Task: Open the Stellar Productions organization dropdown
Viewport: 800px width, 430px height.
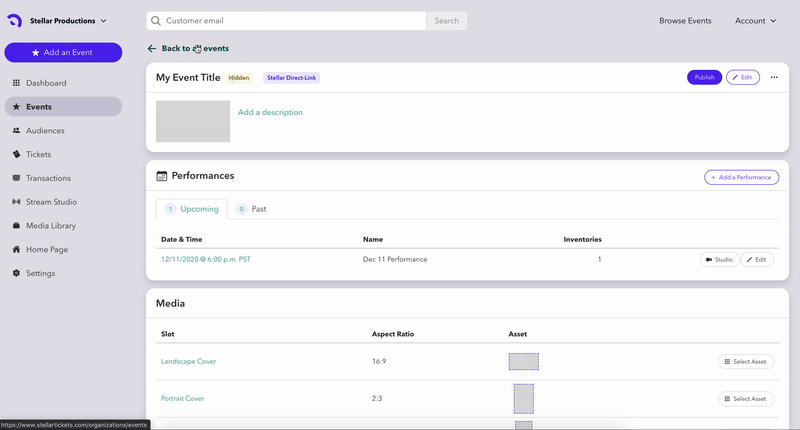Action: tap(68, 21)
